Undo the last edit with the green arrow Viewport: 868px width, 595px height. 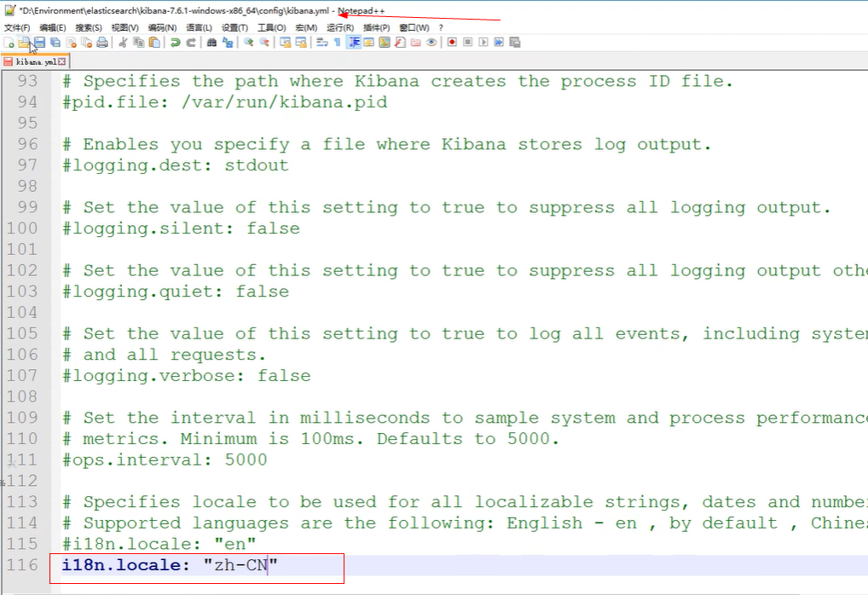(x=175, y=43)
